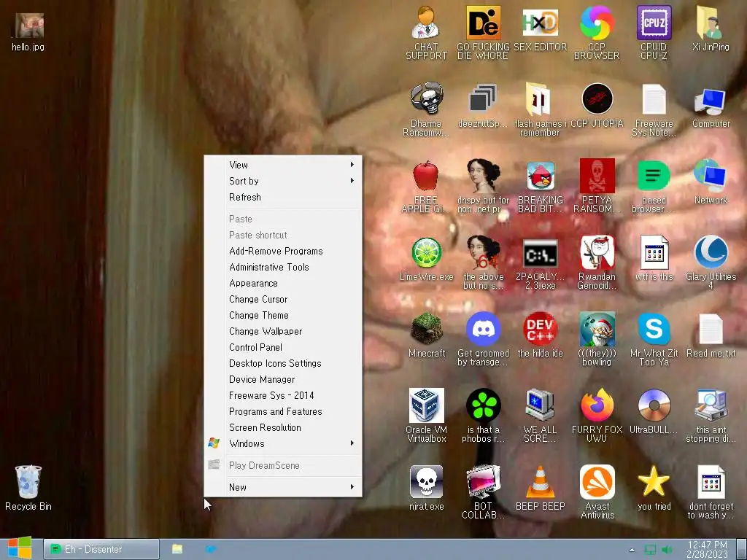This screenshot has height=560, width=747.
Task: Launch Oracle VM Virtualbox
Action: [426, 416]
